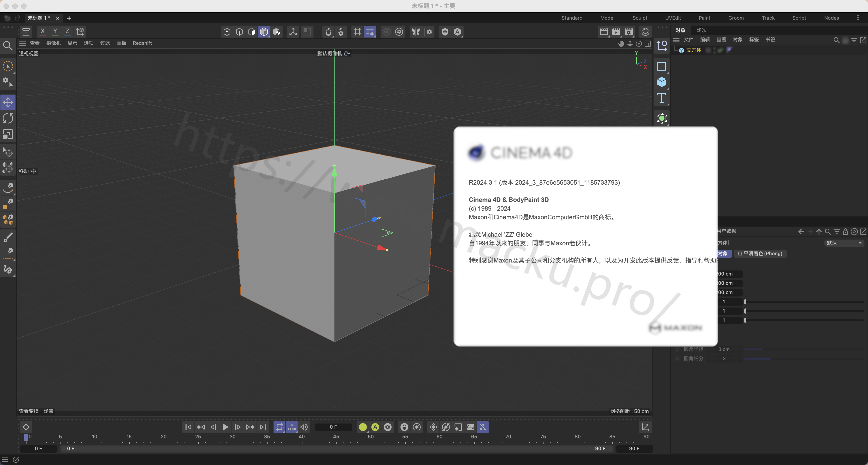Open the 摄像机 viewport menu
Image resolution: width=868 pixels, height=465 pixels.
pyautogui.click(x=54, y=43)
